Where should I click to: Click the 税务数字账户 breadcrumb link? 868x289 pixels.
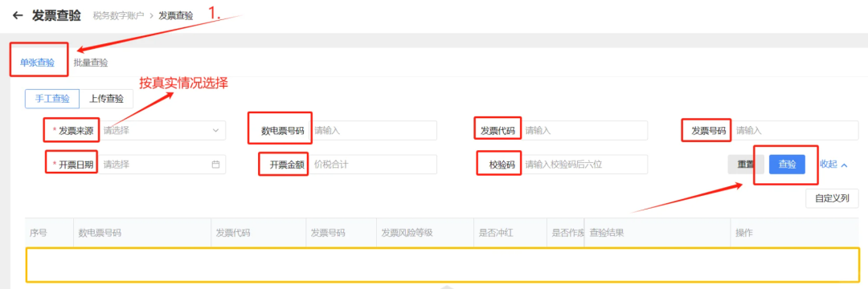click(x=118, y=16)
